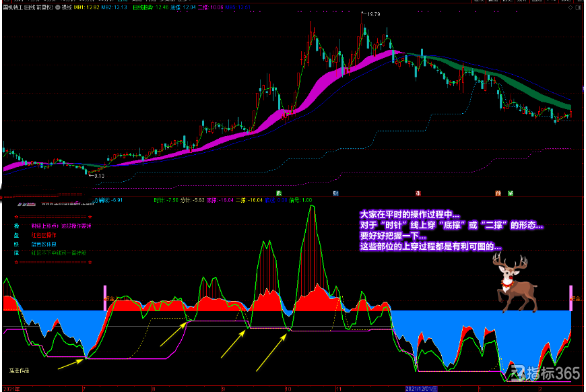Select the 底线: 0.00 indicator value
The width and height of the screenshot is (586, 392).
[x=275, y=200]
